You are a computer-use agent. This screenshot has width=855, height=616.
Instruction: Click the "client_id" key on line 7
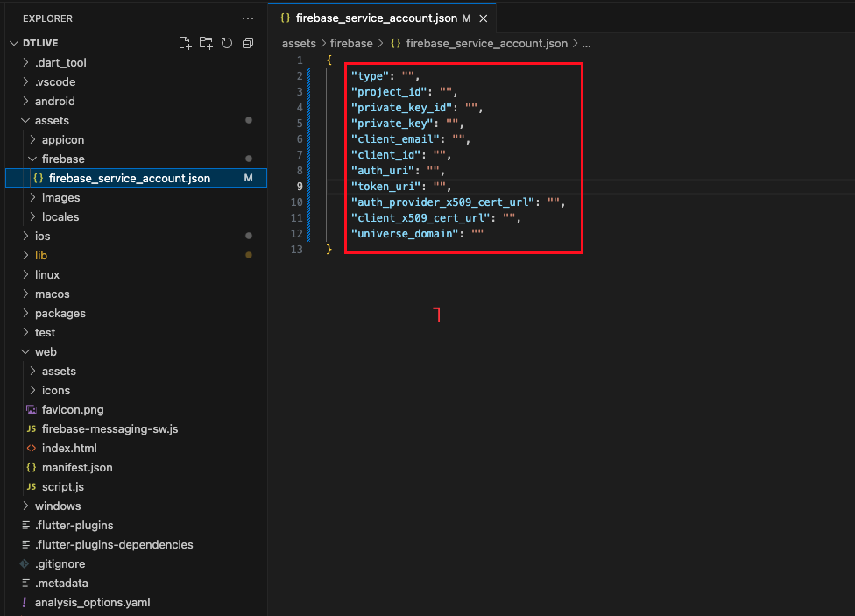pyautogui.click(x=385, y=155)
